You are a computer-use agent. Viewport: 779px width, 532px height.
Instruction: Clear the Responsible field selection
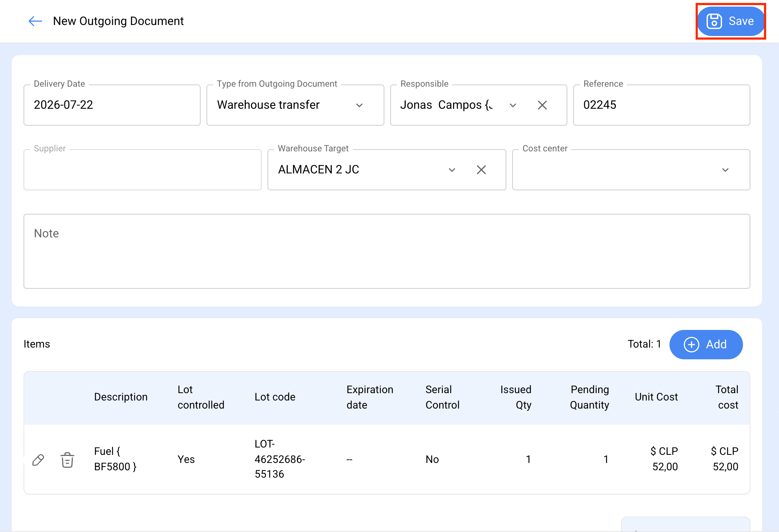click(x=542, y=105)
